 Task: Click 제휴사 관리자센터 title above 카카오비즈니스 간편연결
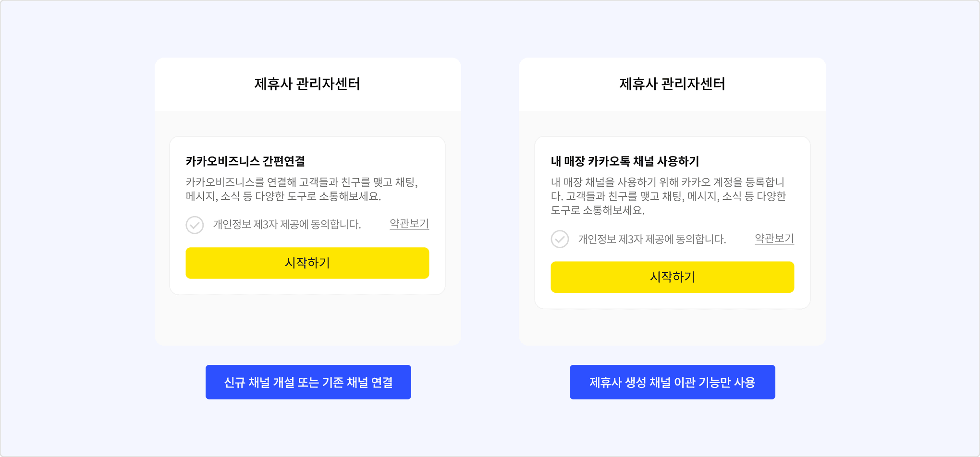[x=307, y=84]
